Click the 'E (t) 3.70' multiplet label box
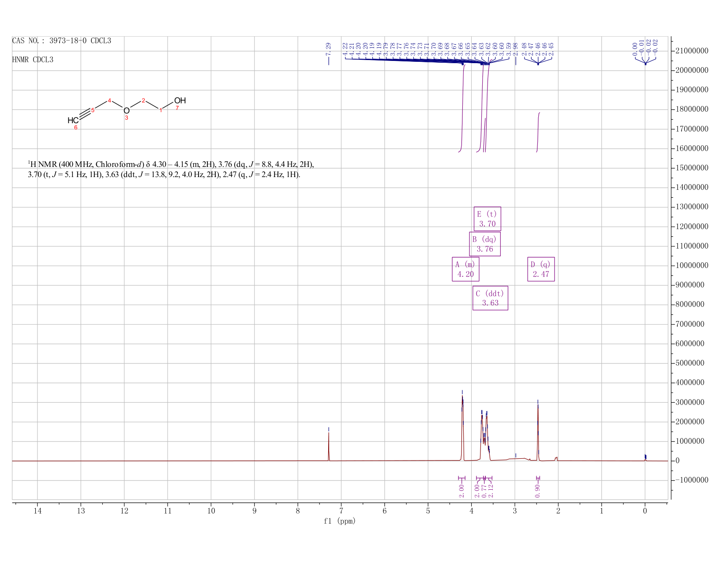The width and height of the screenshot is (728, 563). tap(487, 219)
